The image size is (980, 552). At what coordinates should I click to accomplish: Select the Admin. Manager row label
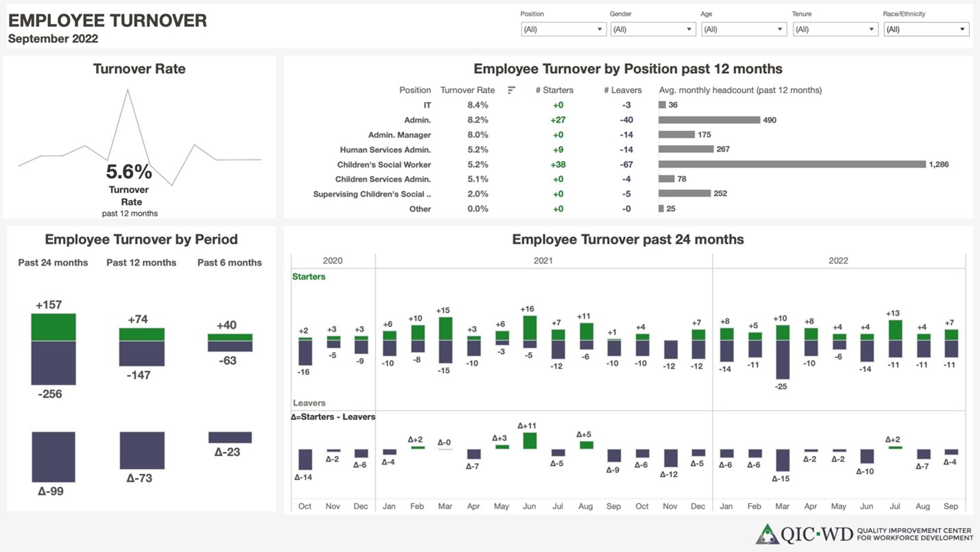point(400,135)
